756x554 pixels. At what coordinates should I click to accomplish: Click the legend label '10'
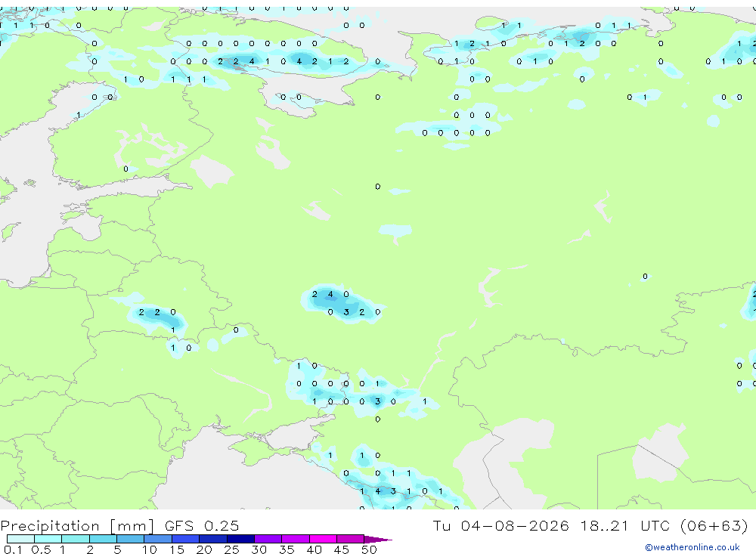[x=149, y=549]
